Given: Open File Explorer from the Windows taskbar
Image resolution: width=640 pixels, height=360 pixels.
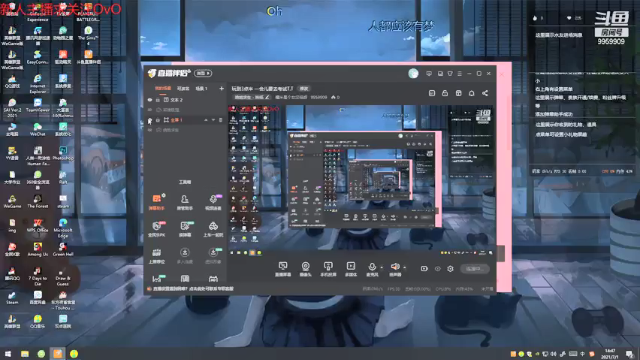Looking at the screenshot, I should [x=25, y=353].
